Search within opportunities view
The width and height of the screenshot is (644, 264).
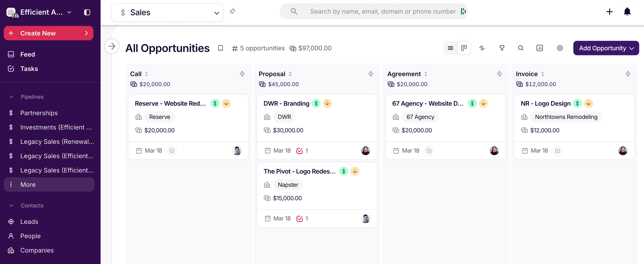tap(520, 48)
